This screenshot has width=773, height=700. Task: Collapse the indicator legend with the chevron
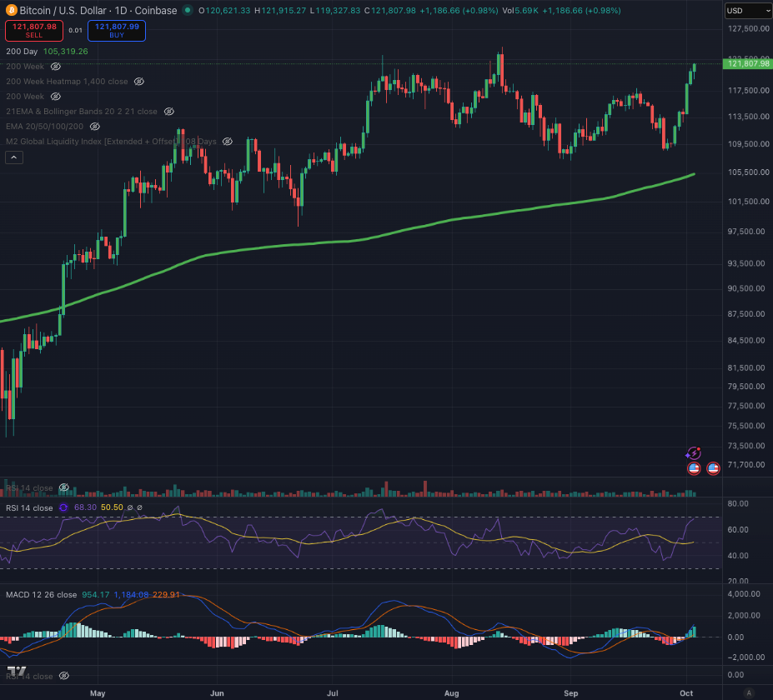pos(14,157)
